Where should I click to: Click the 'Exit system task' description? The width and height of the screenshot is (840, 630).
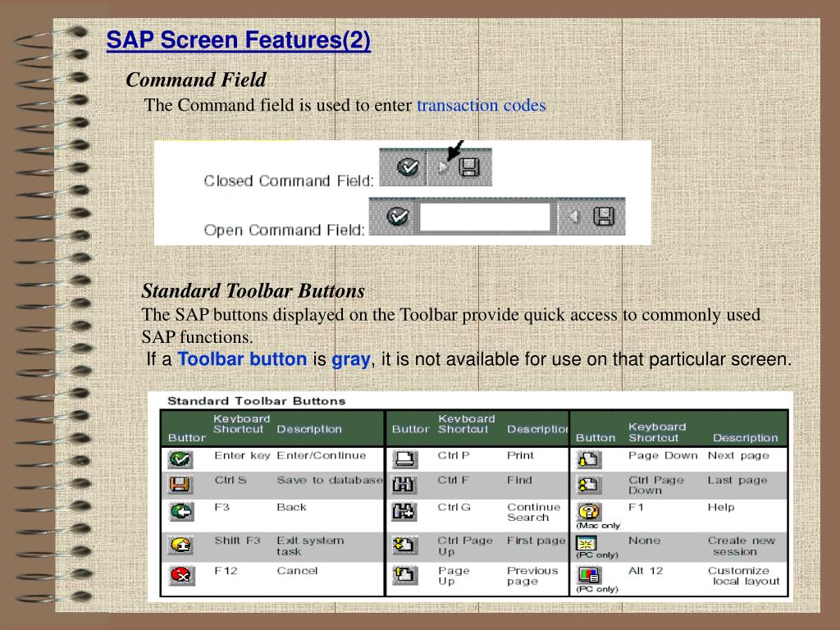click(310, 546)
